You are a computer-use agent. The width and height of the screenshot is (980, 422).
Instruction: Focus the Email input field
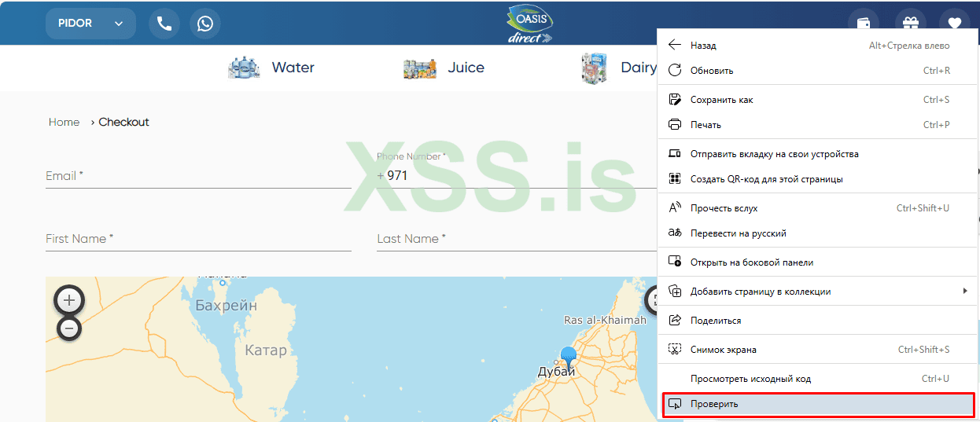click(198, 176)
